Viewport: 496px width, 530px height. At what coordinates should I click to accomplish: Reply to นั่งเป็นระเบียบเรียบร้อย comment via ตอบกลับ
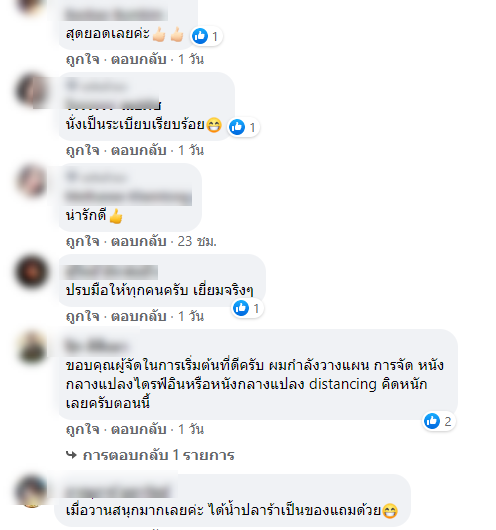pyautogui.click(x=139, y=150)
